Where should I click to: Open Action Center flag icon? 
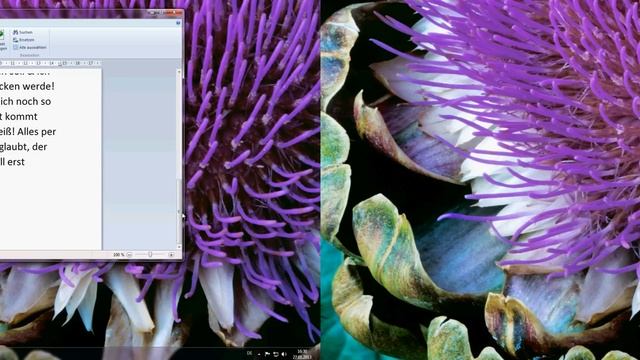[267, 354]
